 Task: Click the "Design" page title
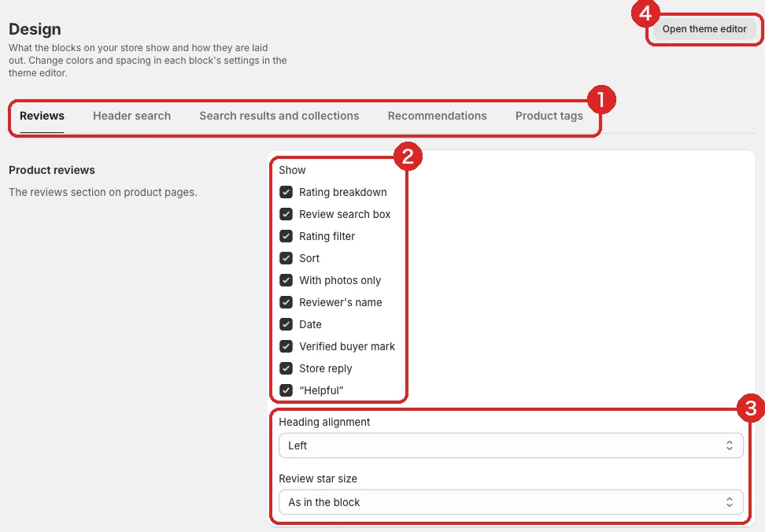coord(35,29)
